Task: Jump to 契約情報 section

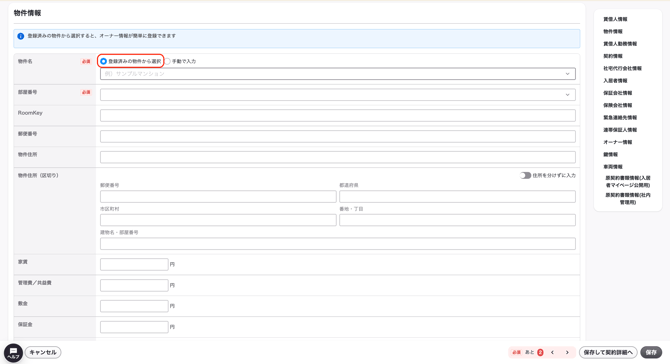Action: (613, 56)
